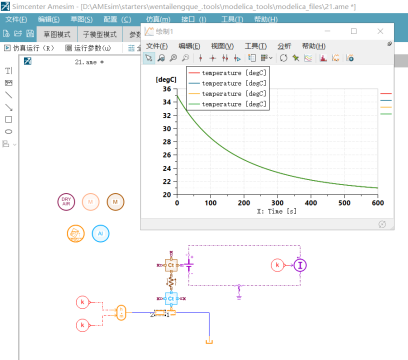Viewport: 408px width, 360px height.
Task: Choose the rectangle shape tool
Action: (x=9, y=119)
